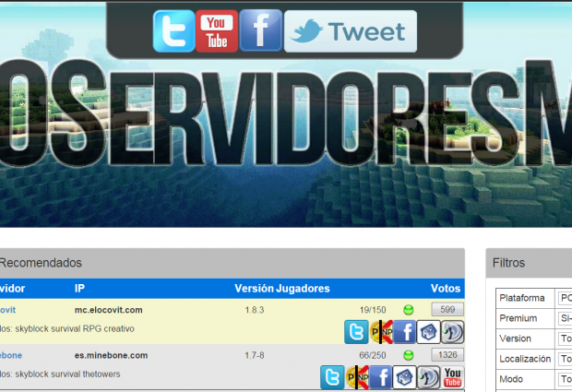
Task: Open the Version filter dropdown
Action: coord(565,339)
